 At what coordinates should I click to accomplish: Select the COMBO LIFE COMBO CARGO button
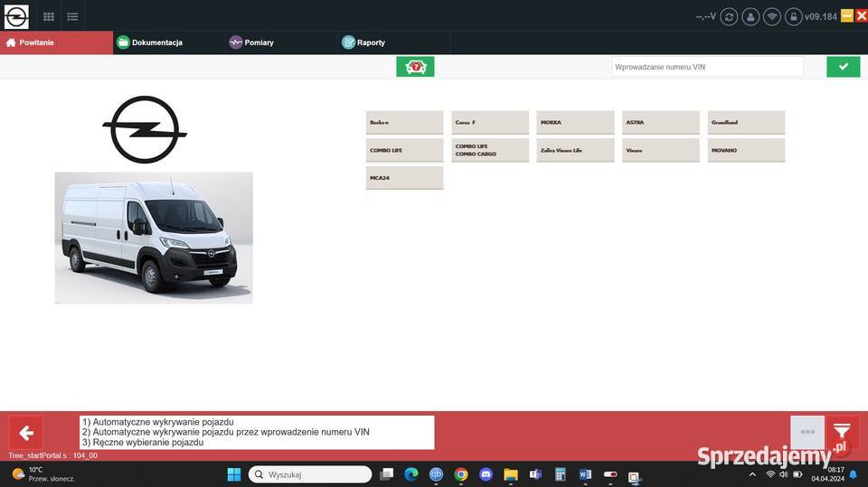pyautogui.click(x=490, y=150)
